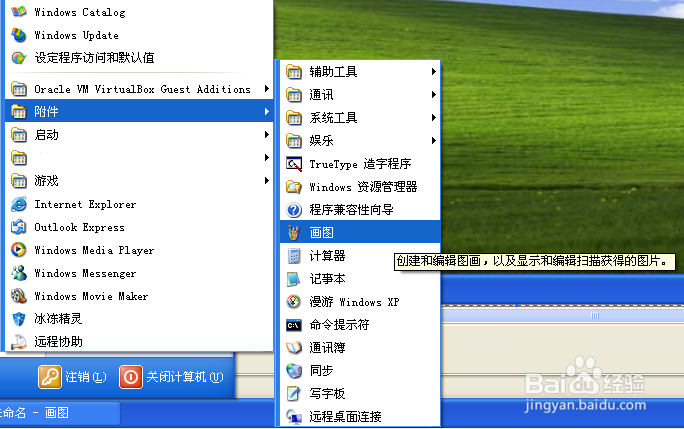Click the 程序兼容性向导 question mark icon

click(x=294, y=210)
